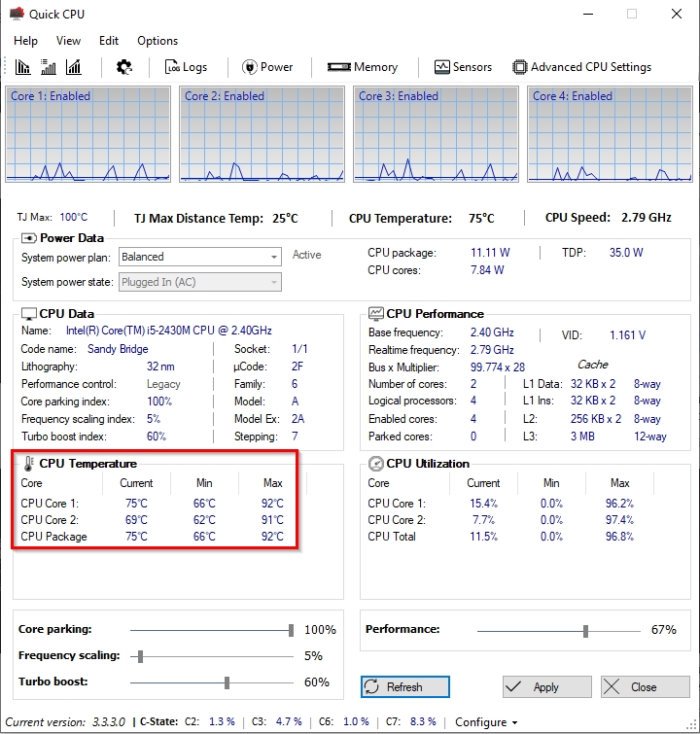
Task: Open settings via the gear toolbar icon
Action: pyautogui.click(x=124, y=67)
